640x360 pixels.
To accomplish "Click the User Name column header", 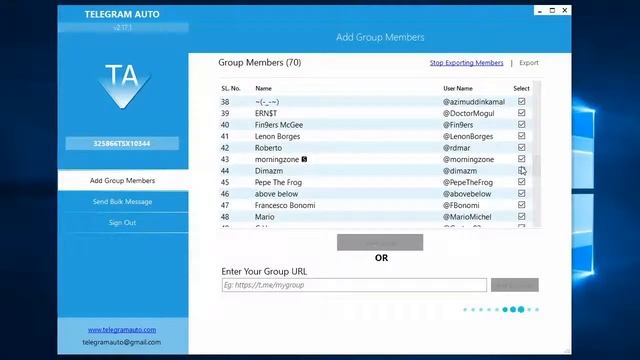I will coord(458,88).
